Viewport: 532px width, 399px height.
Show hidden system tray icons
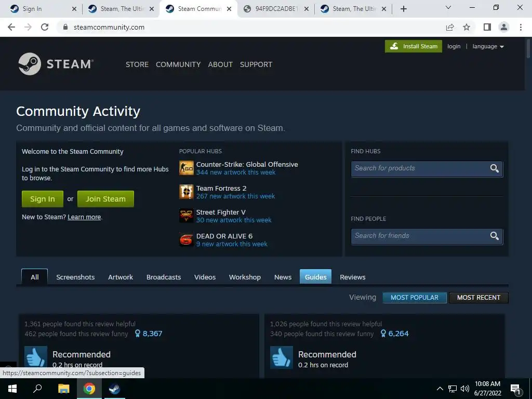440,389
